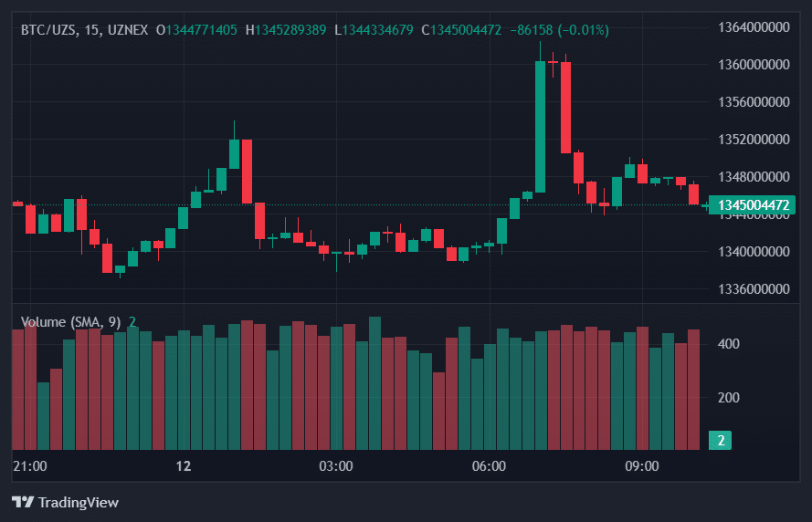Click the 1360000000 price axis label
812x522 pixels.
(x=754, y=65)
